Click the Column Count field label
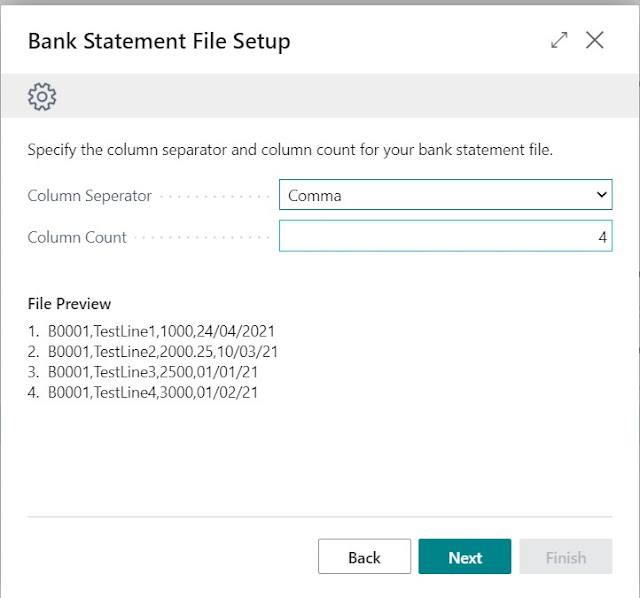Viewport: 640px width, 598px height. click(77, 237)
